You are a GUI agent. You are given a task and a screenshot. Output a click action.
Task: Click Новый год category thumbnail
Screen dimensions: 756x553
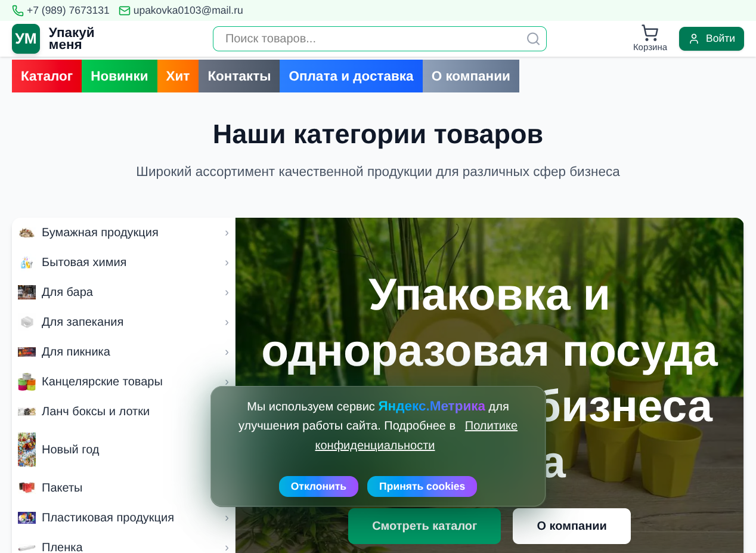(x=27, y=450)
